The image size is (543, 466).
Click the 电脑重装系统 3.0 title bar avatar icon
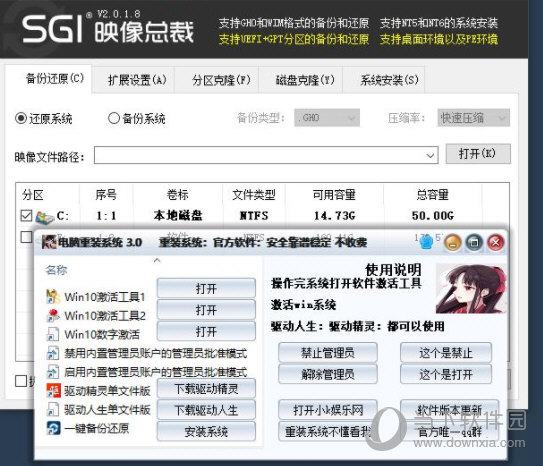[x=49, y=242]
